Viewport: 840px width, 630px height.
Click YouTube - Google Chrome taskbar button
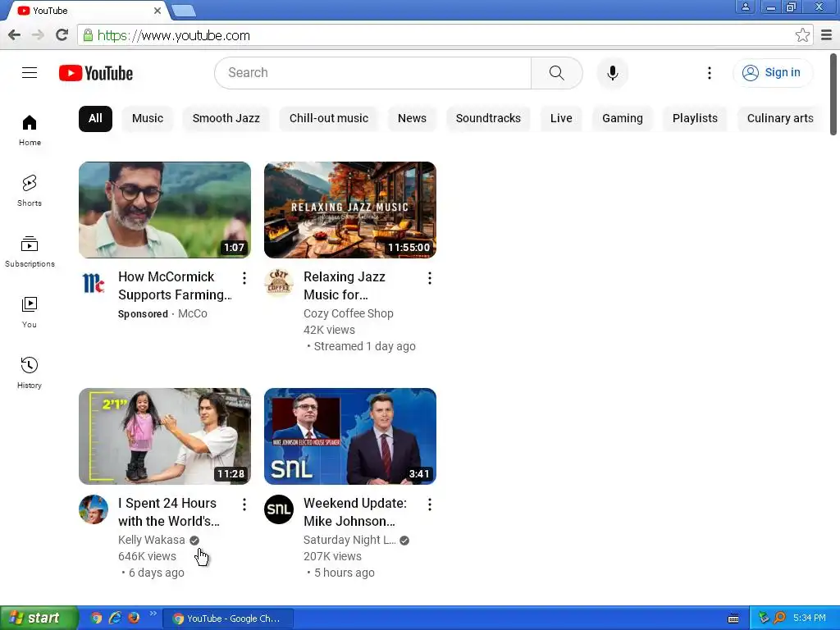click(x=228, y=619)
